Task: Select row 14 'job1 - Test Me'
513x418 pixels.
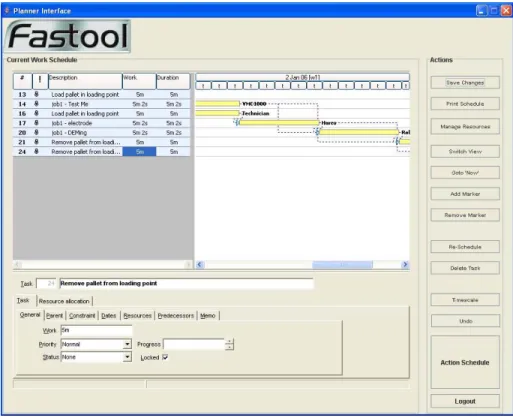Action: [102, 104]
